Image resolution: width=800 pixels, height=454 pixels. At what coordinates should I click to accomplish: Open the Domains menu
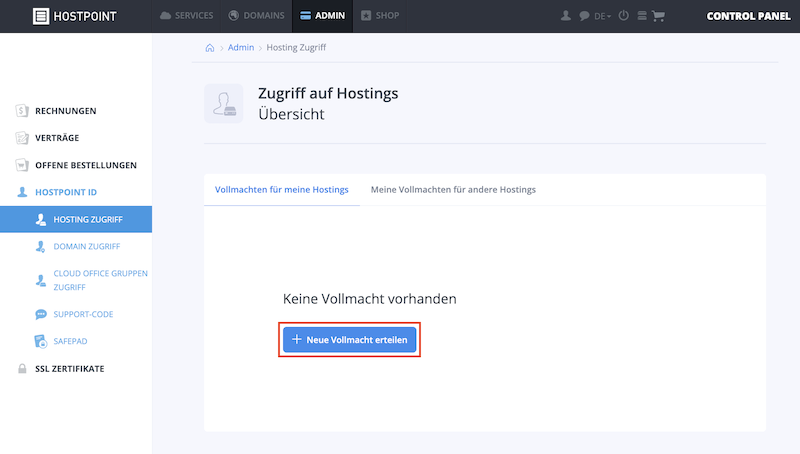coord(256,16)
